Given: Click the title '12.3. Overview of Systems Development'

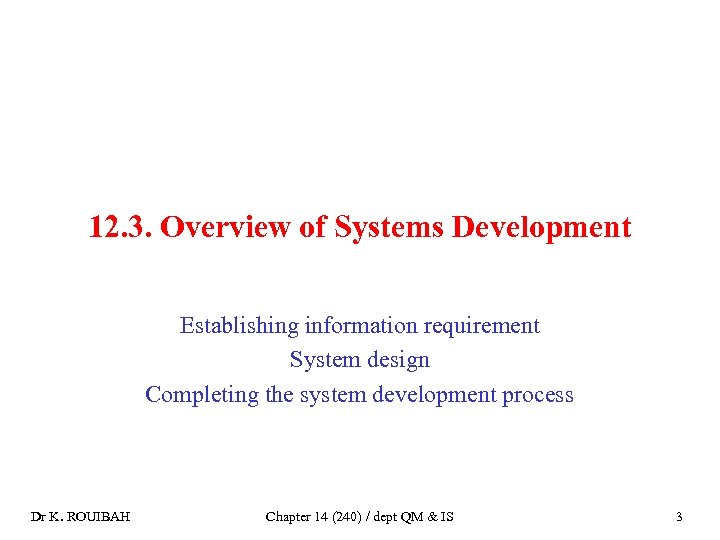Looking at the screenshot, I should click(360, 227).
